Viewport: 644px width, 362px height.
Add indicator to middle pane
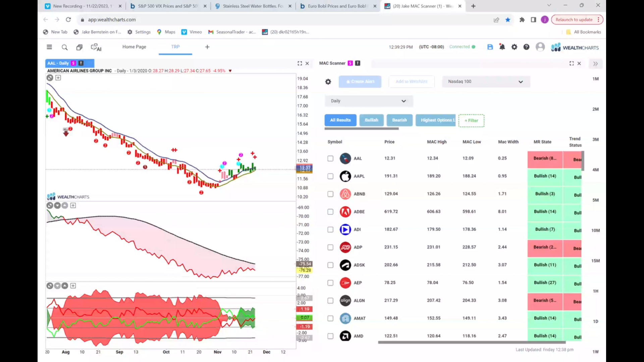pyautogui.click(x=73, y=205)
